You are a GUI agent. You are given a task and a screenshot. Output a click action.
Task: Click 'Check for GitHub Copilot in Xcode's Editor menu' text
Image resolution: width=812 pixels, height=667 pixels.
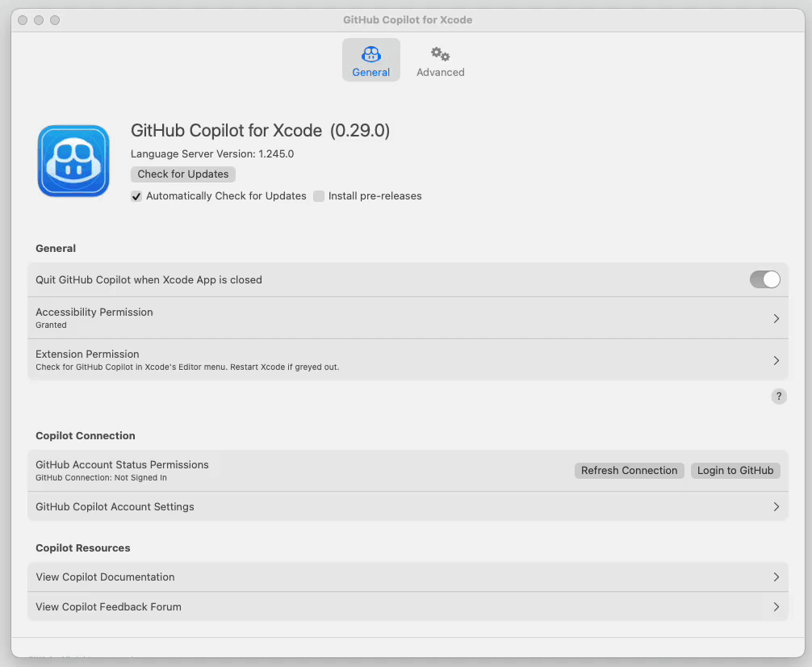(131, 367)
